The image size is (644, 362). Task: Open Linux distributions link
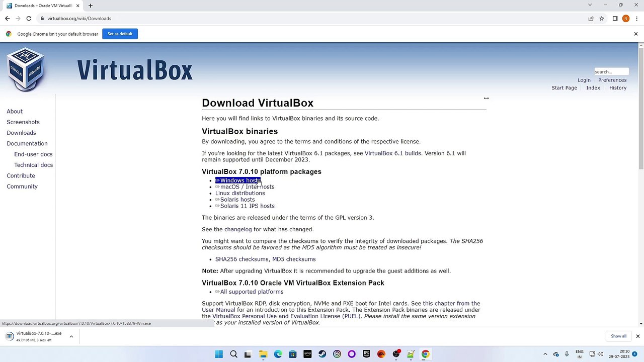[x=240, y=193]
